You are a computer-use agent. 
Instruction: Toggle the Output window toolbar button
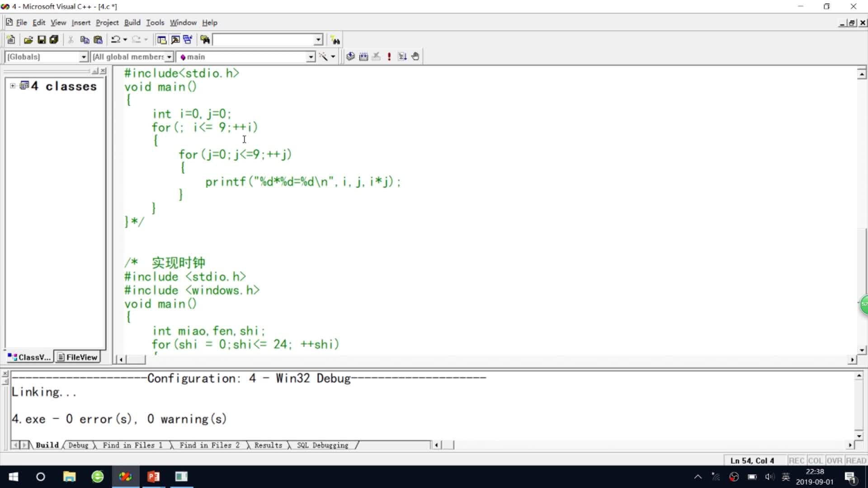point(175,40)
